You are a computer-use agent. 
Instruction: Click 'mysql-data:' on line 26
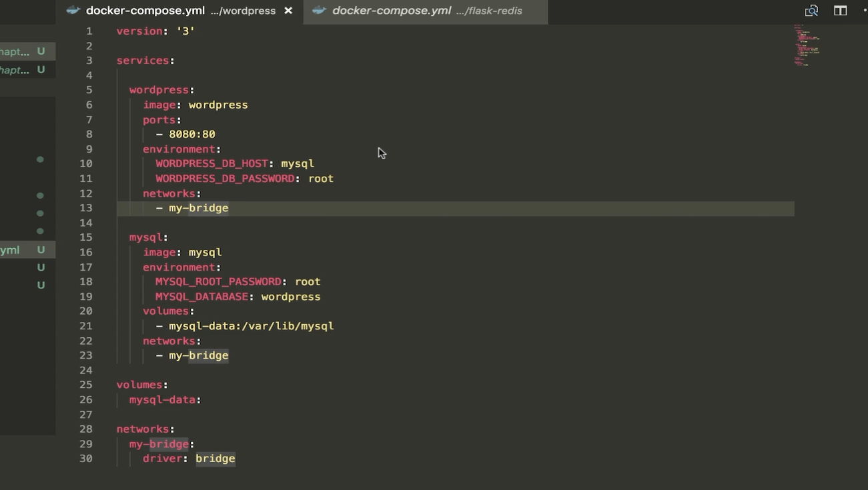click(165, 400)
